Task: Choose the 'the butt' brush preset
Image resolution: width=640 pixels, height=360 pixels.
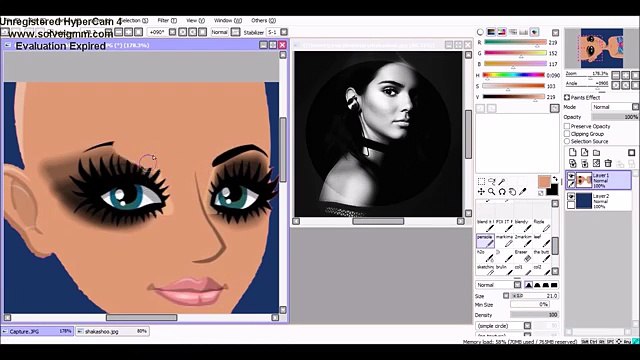Action: 541,256
